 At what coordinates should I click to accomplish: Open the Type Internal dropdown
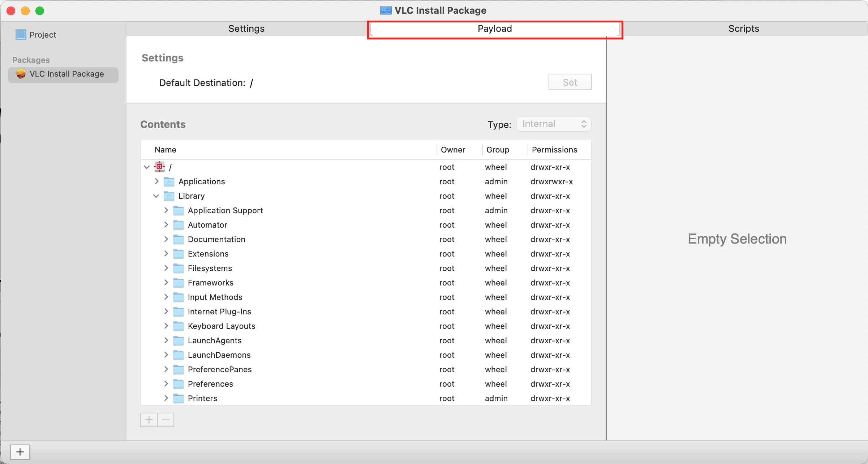[554, 124]
